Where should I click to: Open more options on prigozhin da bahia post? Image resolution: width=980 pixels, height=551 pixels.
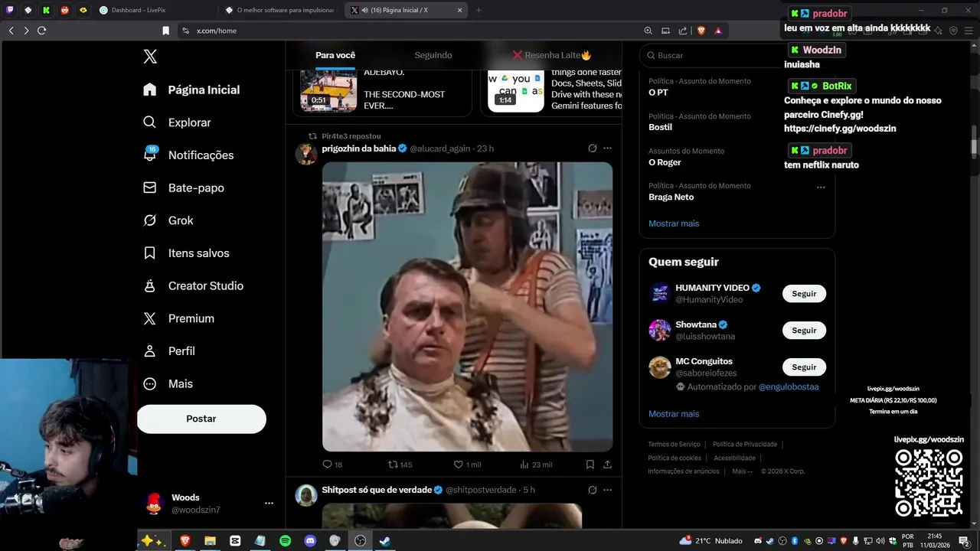[607, 148]
